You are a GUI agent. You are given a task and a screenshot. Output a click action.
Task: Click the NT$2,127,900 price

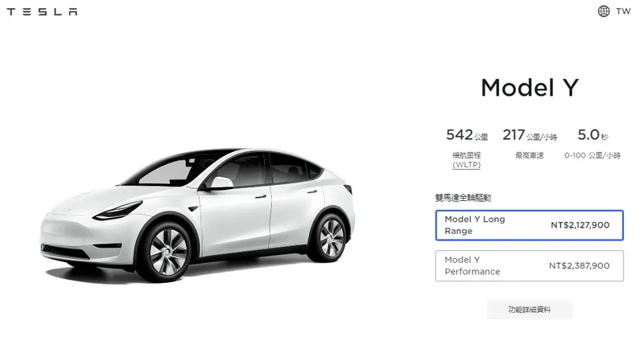pos(580,225)
